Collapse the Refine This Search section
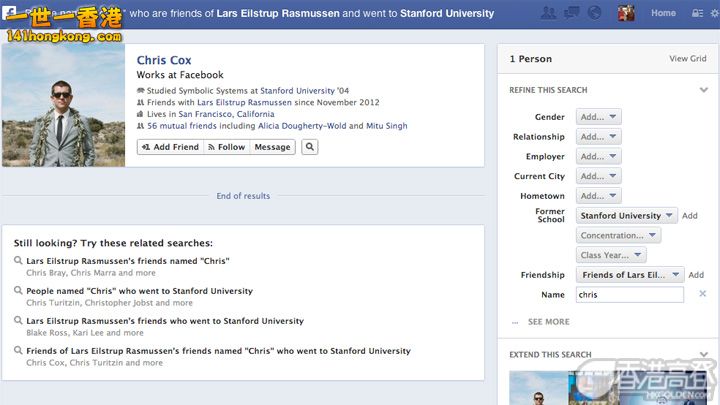Screen dimensions: 720x405 pos(704,90)
